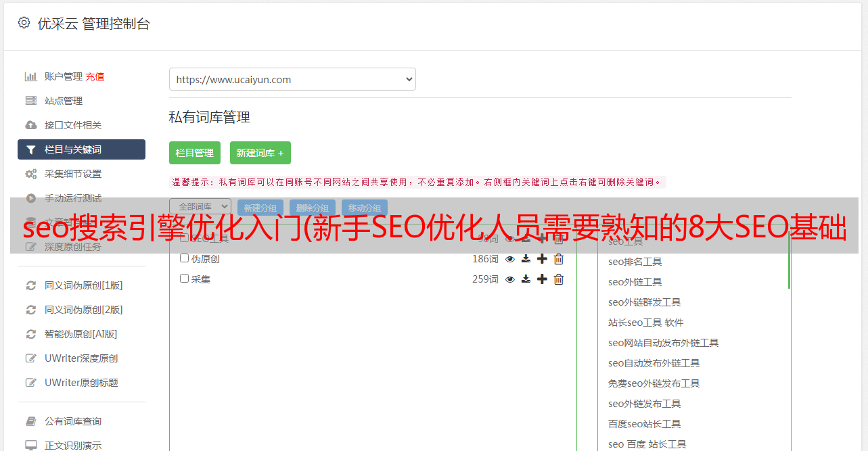Click the plus icon on the 采集 row
The height and width of the screenshot is (451, 868).
(x=542, y=279)
